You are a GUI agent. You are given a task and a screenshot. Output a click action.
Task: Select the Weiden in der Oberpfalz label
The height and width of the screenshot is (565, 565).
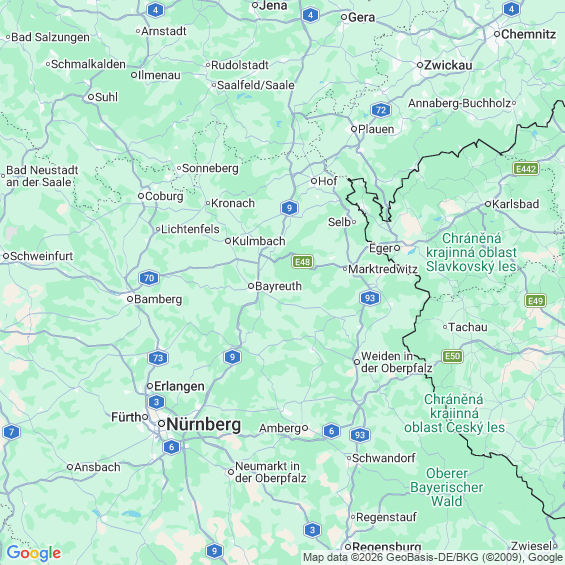pos(396,362)
